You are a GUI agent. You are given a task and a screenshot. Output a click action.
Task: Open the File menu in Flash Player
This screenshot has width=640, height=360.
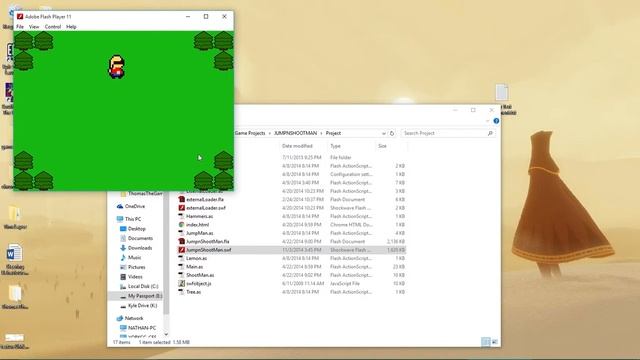20,27
